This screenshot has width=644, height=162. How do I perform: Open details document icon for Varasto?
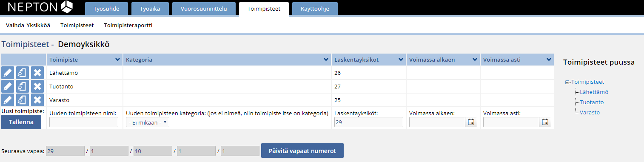(x=23, y=100)
